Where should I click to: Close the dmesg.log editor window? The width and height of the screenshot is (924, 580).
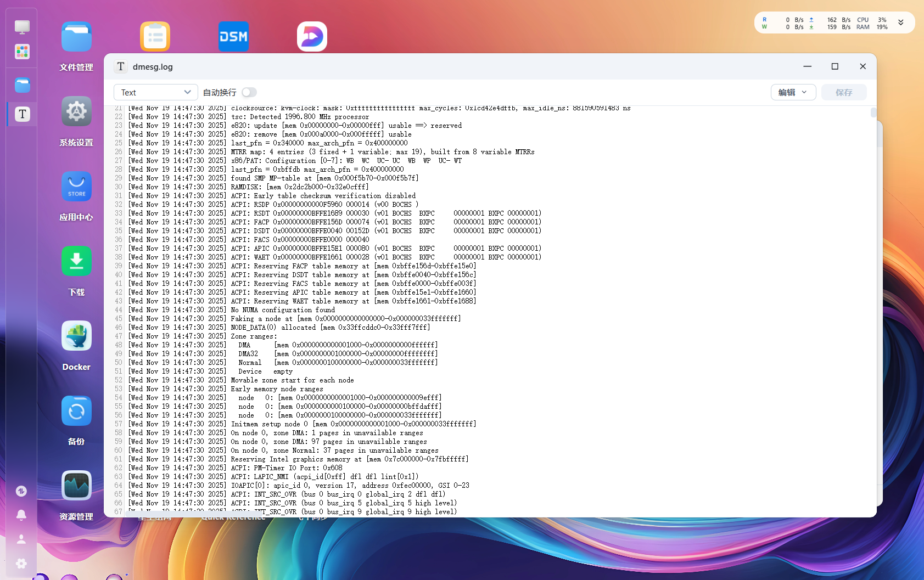coord(863,66)
